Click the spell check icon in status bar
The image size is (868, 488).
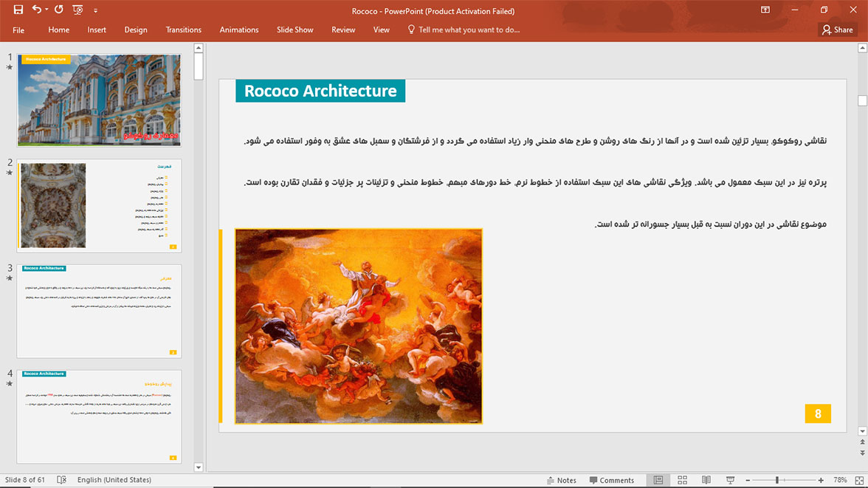point(61,480)
